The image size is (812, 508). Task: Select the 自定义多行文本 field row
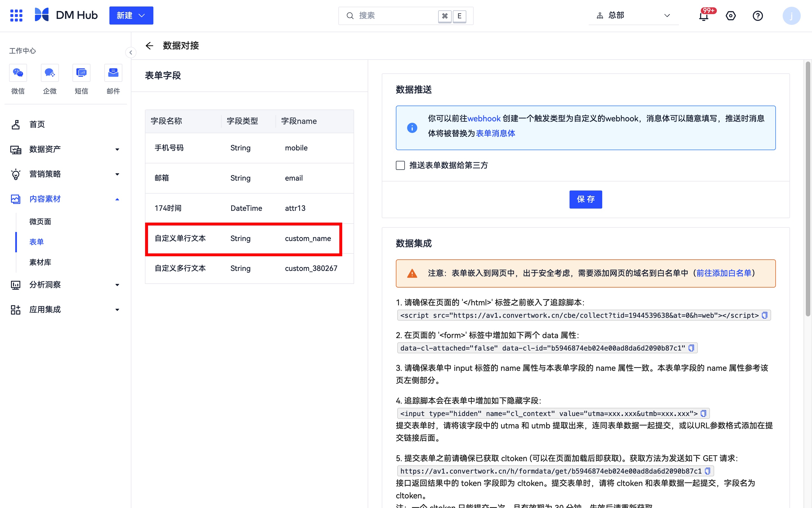[249, 268]
